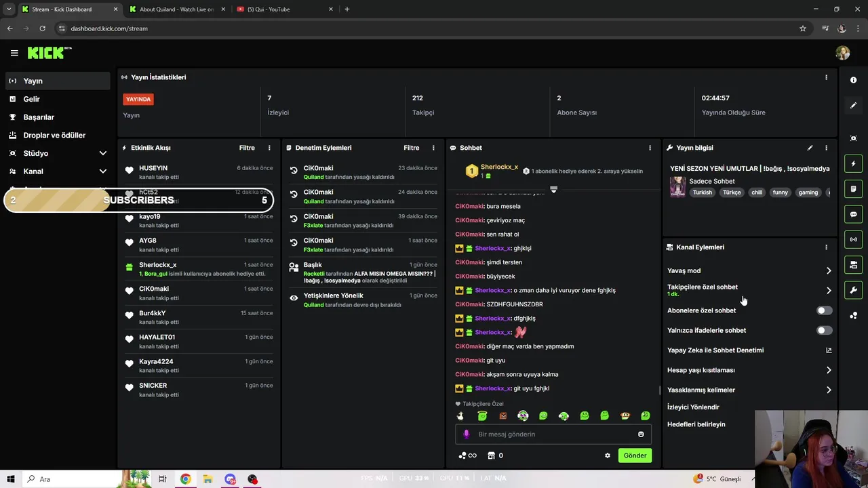Send message with Gönder button

point(635,455)
